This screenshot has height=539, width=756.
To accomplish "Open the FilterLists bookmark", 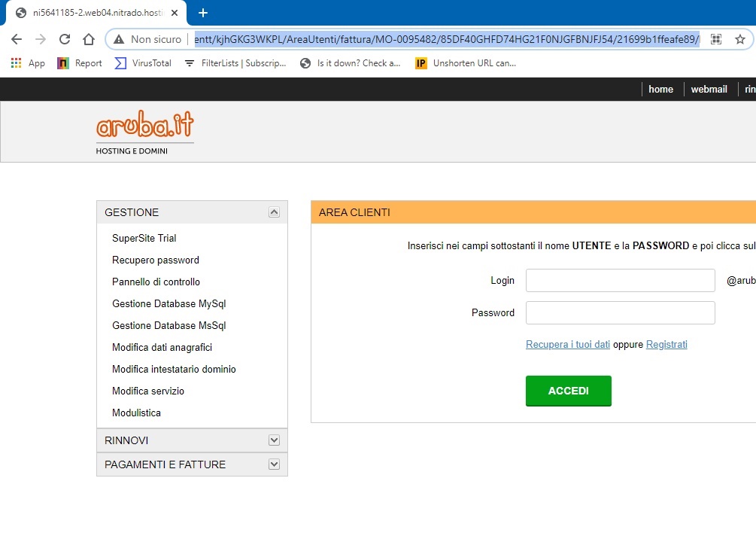I will pos(235,63).
